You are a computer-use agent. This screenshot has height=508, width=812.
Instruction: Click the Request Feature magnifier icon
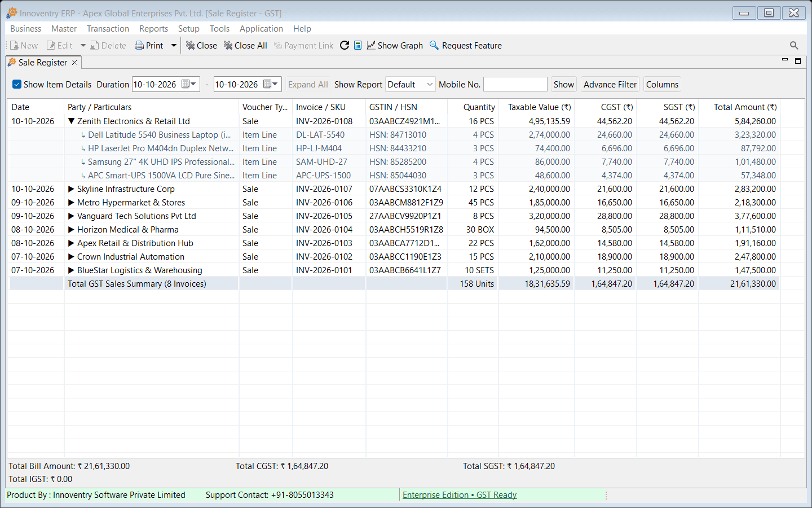click(x=434, y=45)
